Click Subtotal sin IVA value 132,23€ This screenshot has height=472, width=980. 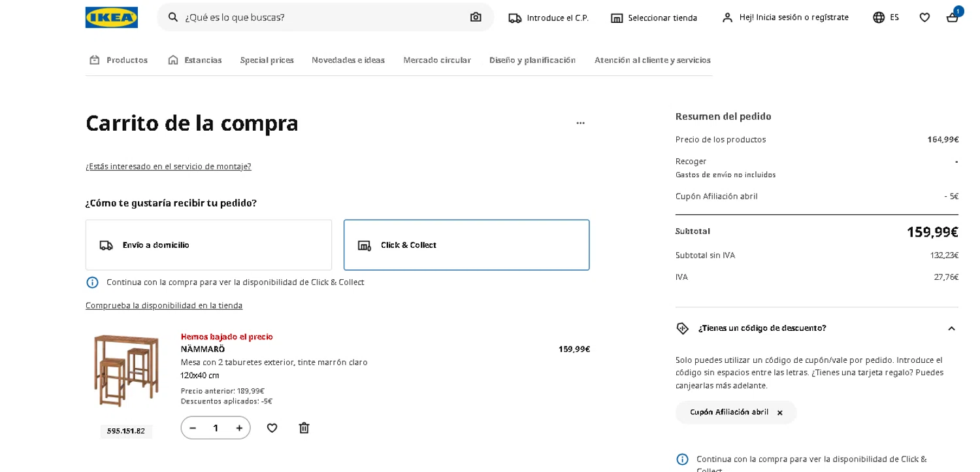pos(944,256)
